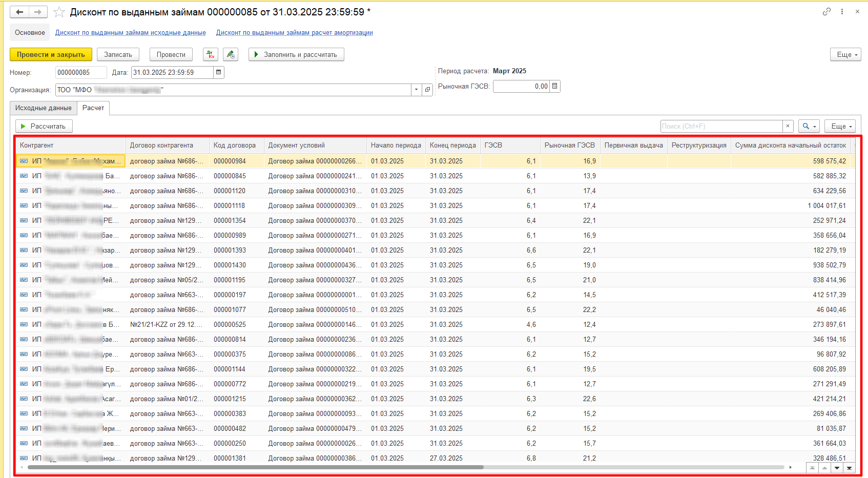
Task: Move up one row using the up arrow
Action: coord(824,468)
